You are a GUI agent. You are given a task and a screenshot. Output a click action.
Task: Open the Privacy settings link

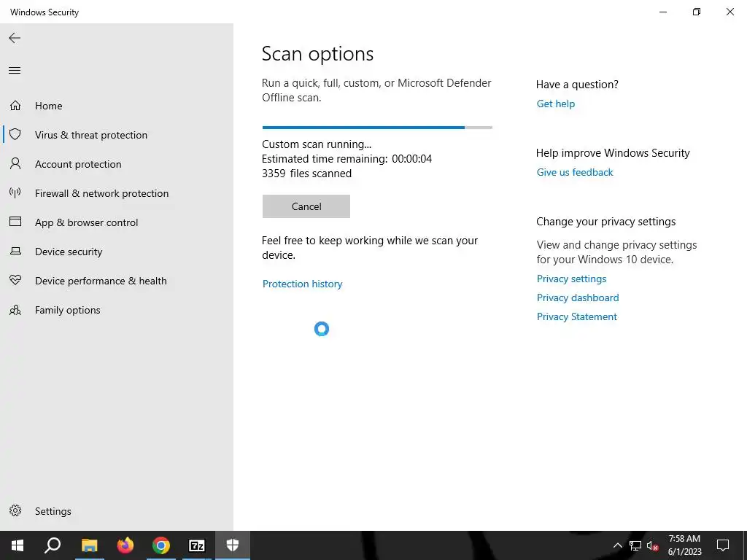coord(571,279)
